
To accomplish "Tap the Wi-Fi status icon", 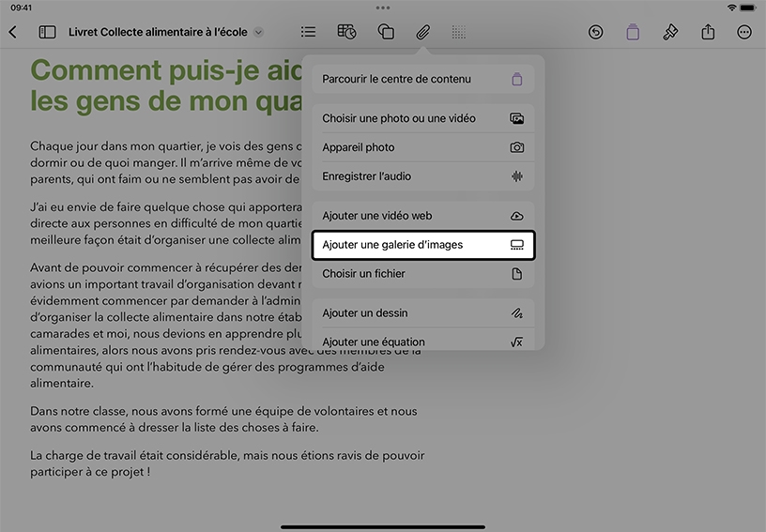I will coord(732,8).
